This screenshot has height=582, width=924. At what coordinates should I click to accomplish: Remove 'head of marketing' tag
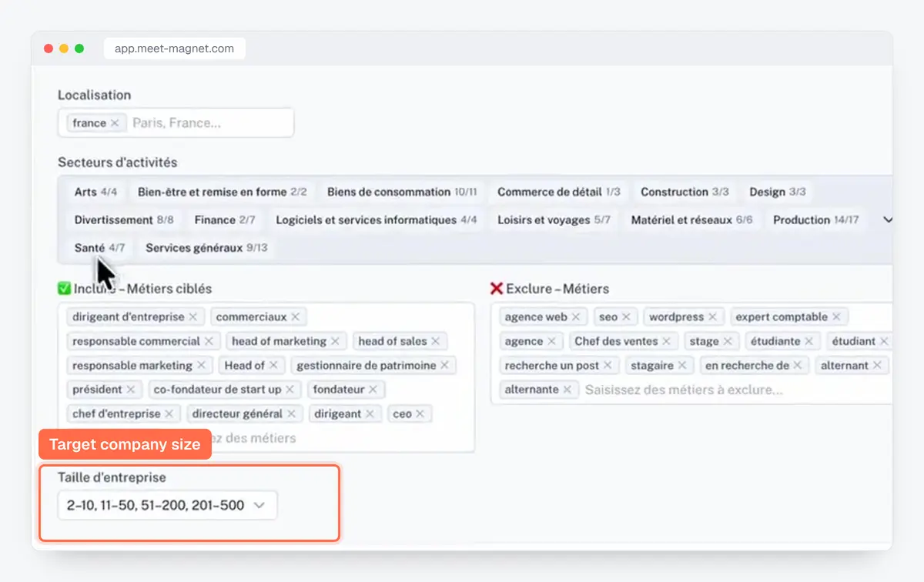point(335,341)
